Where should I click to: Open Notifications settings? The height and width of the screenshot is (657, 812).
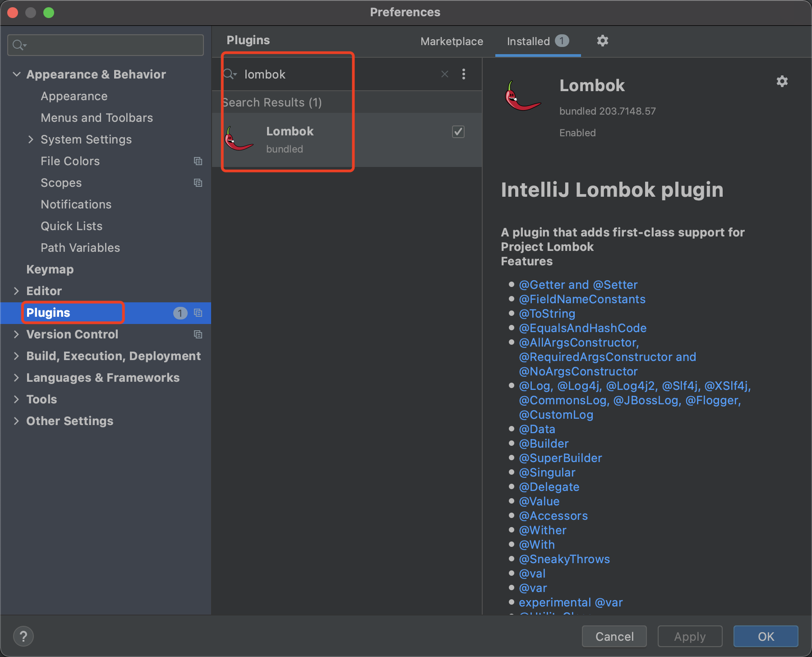click(x=76, y=204)
